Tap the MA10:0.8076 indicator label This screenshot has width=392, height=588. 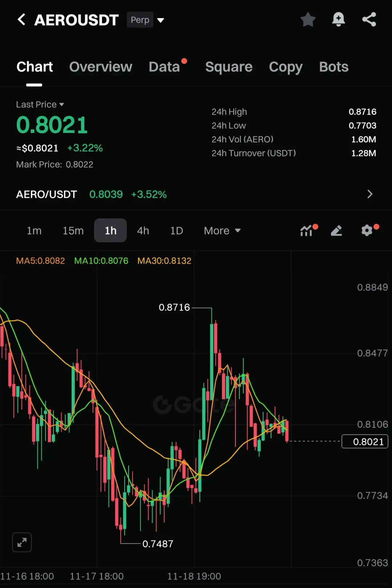pos(101,261)
